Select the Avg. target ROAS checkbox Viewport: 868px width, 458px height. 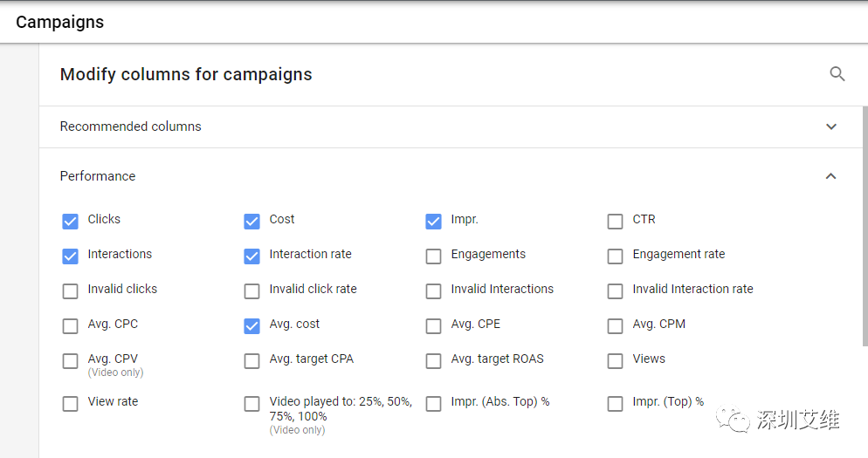pos(434,361)
